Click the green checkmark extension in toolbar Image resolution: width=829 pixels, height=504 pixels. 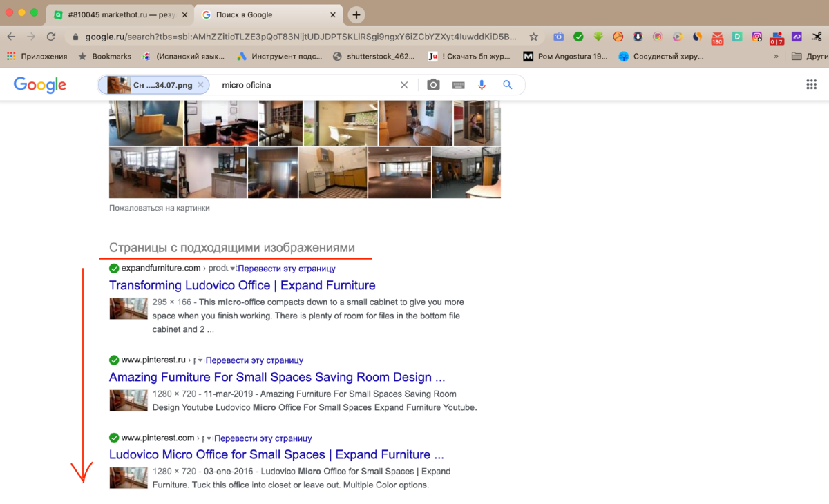coord(578,37)
